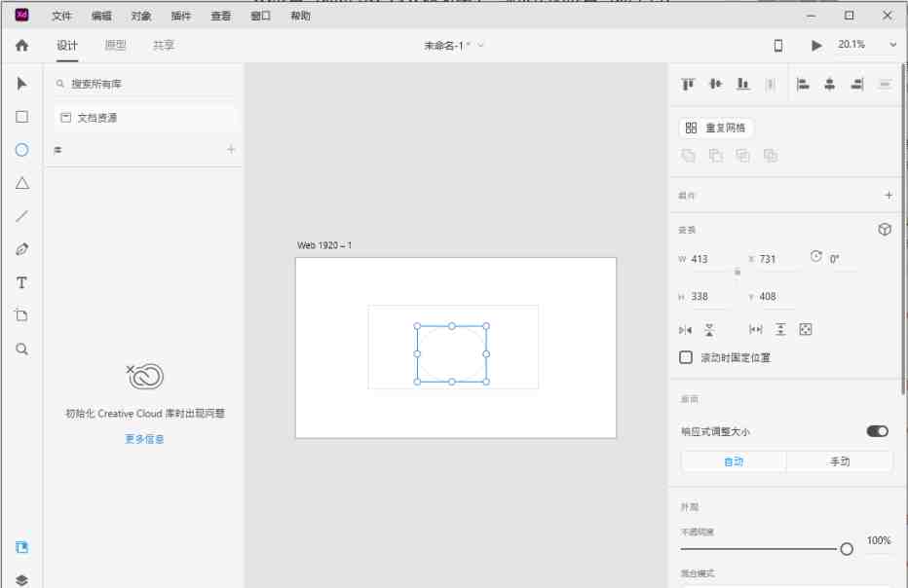The image size is (908, 588).
Task: Toggle the 3D transforms cube icon
Action: pyautogui.click(x=884, y=229)
